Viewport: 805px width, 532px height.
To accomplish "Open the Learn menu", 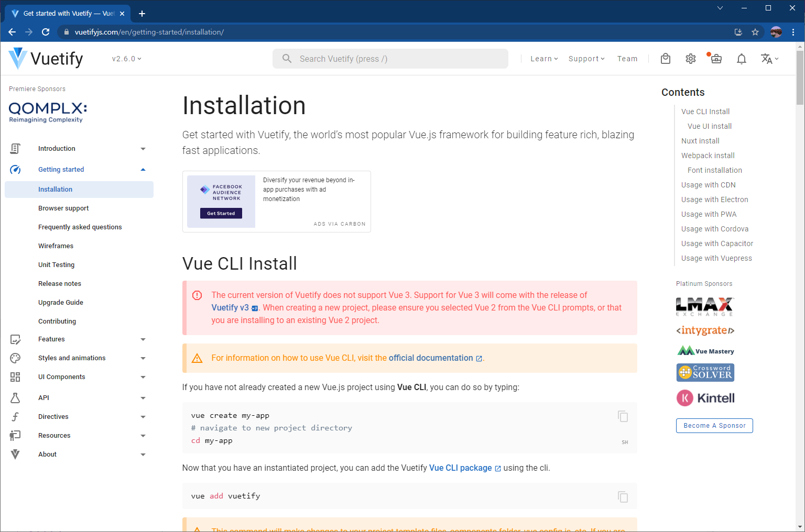I will (544, 59).
